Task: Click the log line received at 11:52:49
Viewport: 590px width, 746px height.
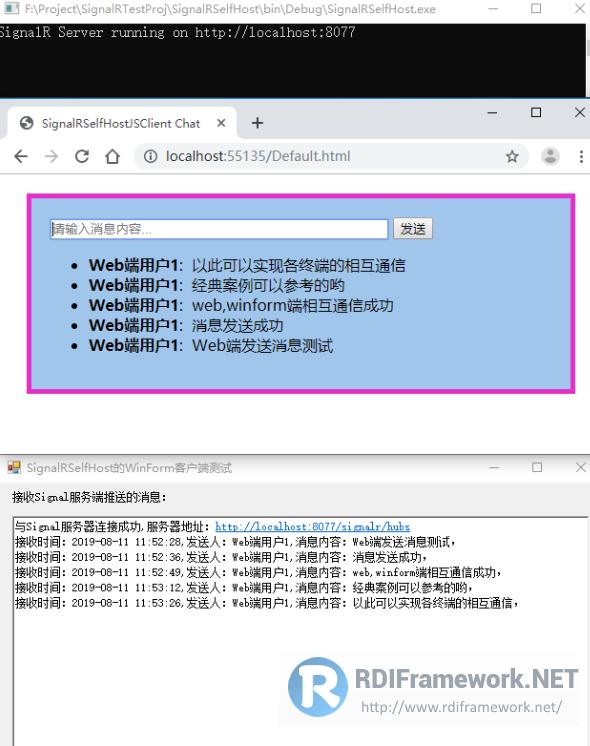Action: point(258,572)
